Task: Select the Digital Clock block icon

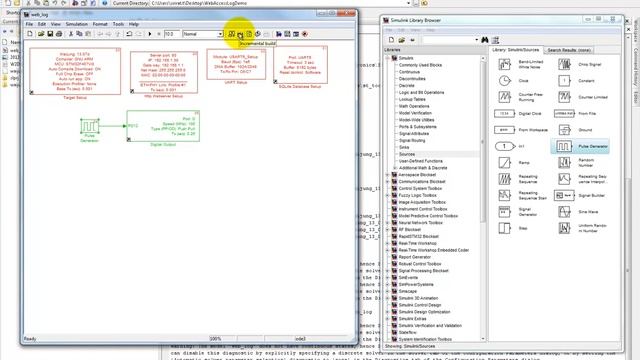Action: coord(504,113)
